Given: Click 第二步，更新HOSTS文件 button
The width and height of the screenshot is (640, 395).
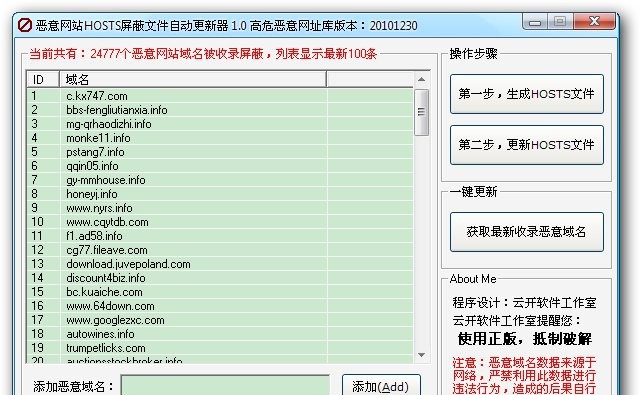Looking at the screenshot, I should 527,145.
